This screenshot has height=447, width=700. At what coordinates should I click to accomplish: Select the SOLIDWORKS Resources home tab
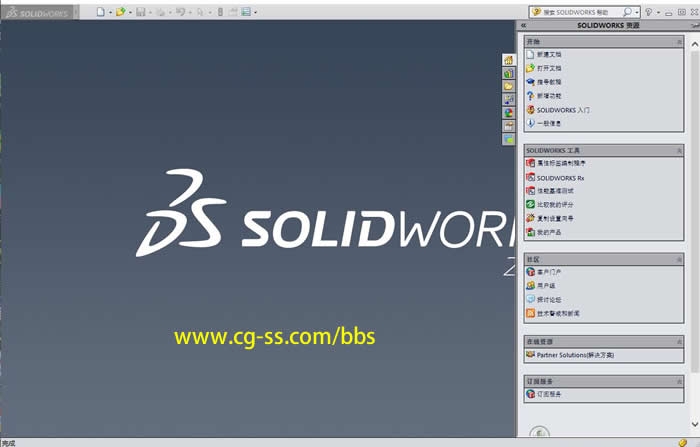(x=509, y=60)
